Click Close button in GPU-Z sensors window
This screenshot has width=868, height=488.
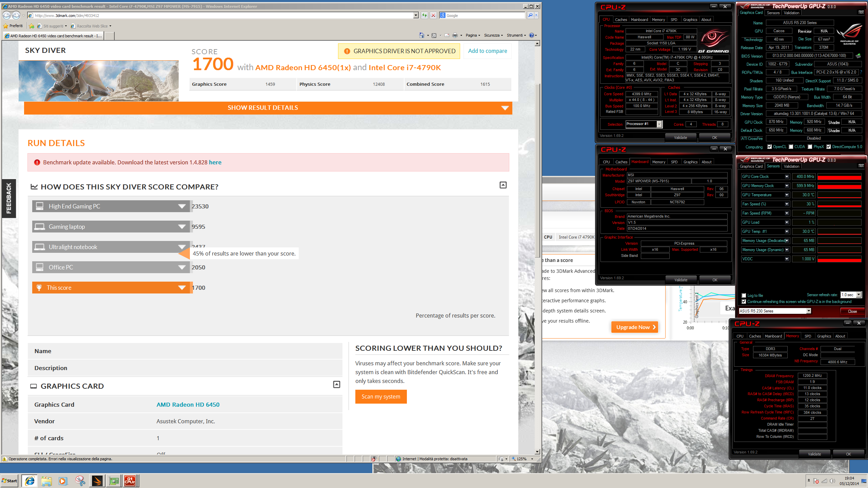(852, 311)
